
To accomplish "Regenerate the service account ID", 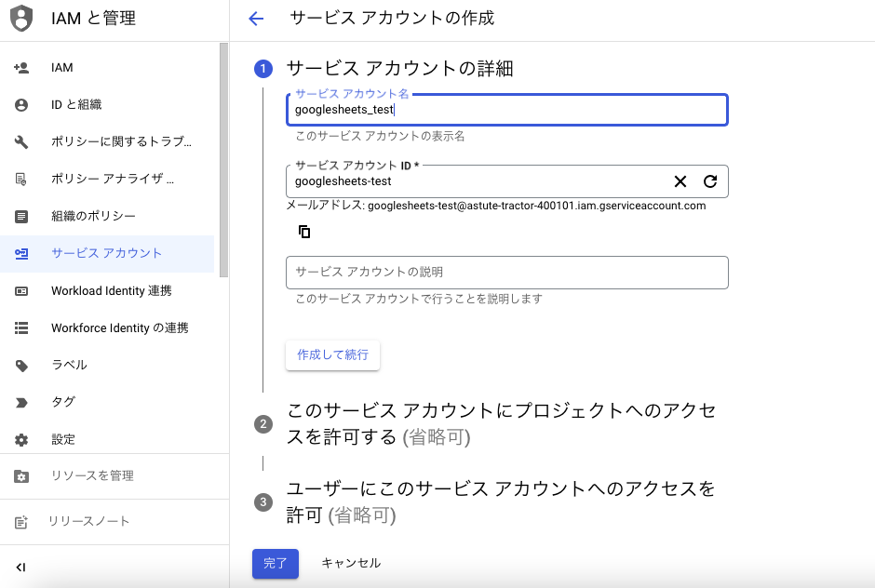I will (x=709, y=180).
